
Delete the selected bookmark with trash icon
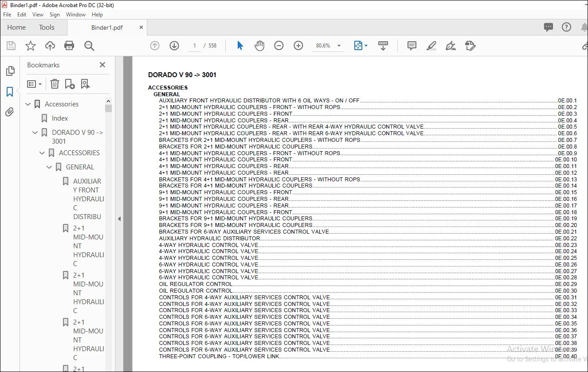click(55, 84)
